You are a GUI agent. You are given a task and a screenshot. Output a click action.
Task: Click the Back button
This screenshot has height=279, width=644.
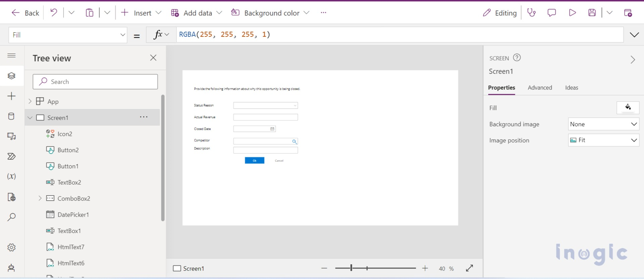[x=26, y=13]
